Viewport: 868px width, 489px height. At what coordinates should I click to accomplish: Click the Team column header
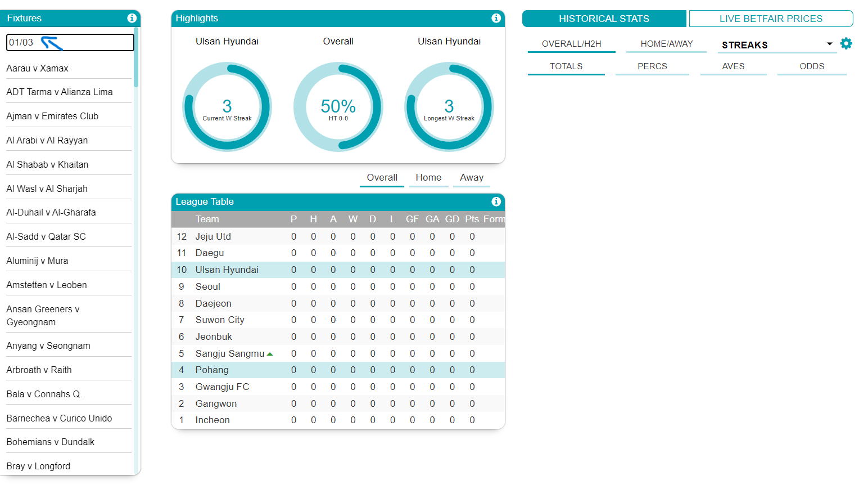coord(207,219)
